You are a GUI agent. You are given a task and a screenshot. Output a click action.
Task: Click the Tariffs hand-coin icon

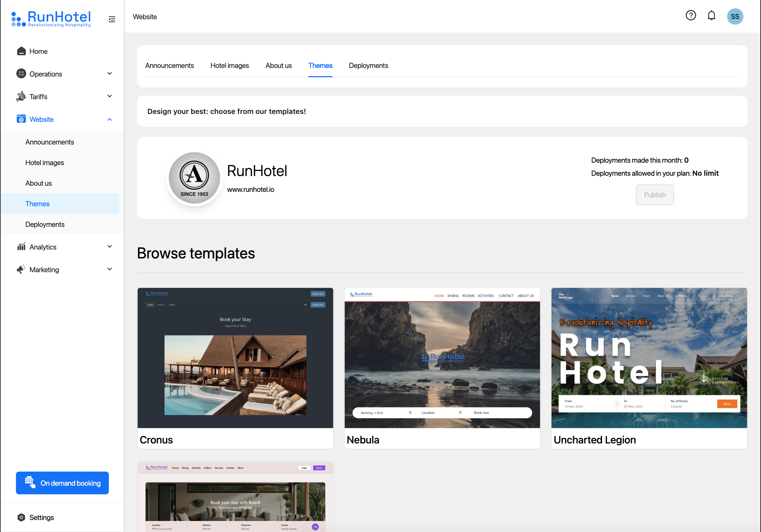click(21, 96)
